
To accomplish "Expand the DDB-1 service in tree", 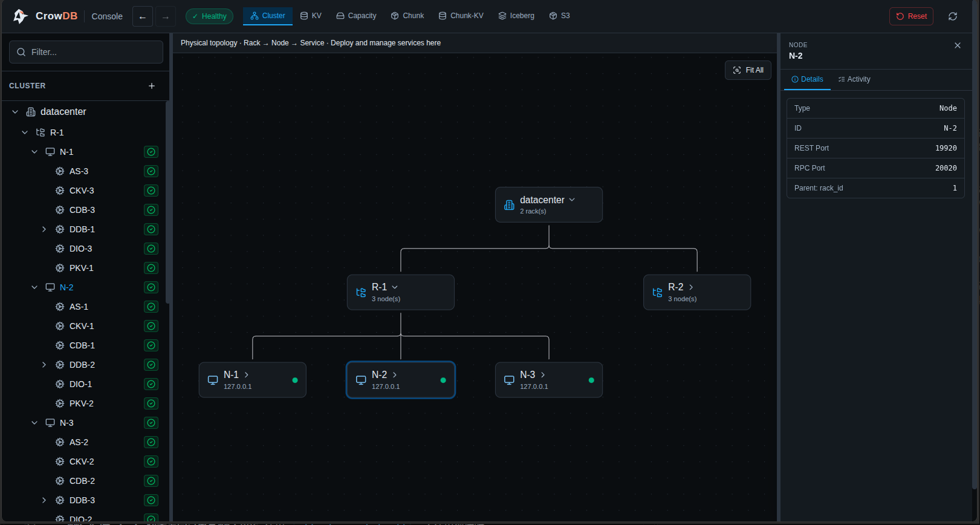I will pyautogui.click(x=44, y=229).
